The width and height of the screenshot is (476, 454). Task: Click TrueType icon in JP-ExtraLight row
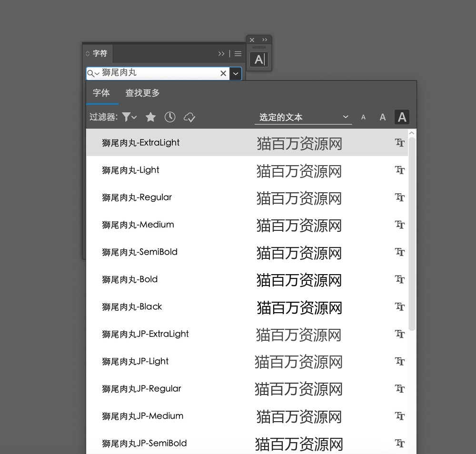point(399,334)
